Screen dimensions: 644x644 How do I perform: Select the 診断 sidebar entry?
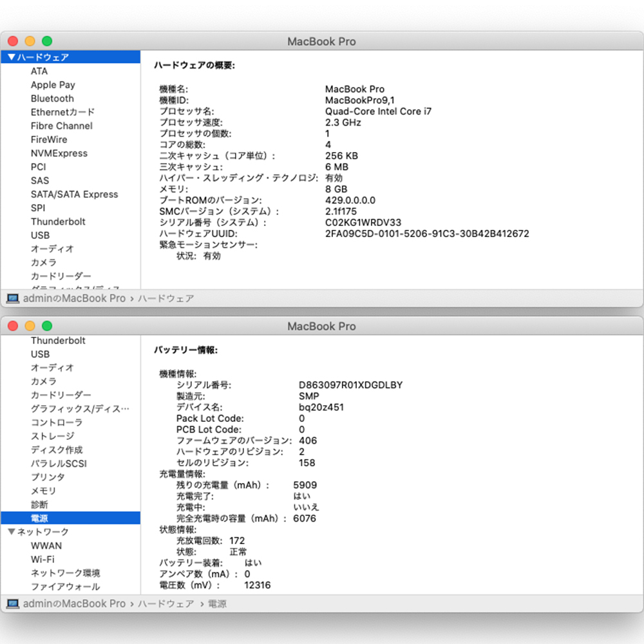point(40,504)
